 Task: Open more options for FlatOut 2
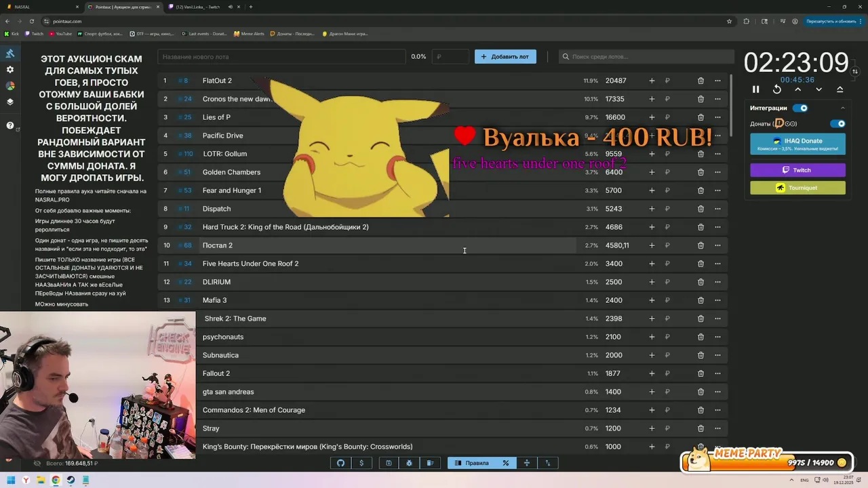[x=717, y=81]
